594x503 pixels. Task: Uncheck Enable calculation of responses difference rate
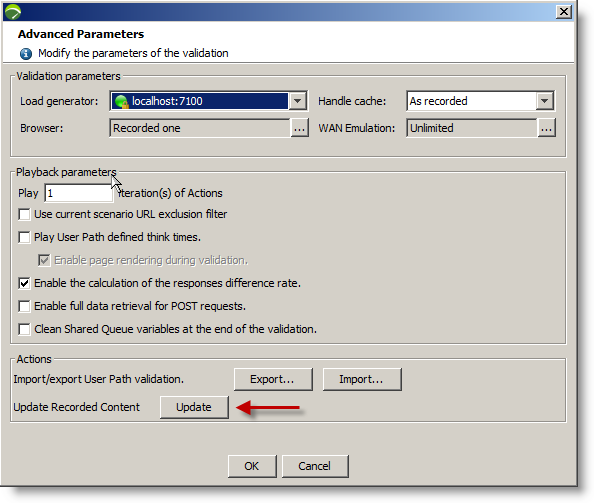pyautogui.click(x=24, y=283)
